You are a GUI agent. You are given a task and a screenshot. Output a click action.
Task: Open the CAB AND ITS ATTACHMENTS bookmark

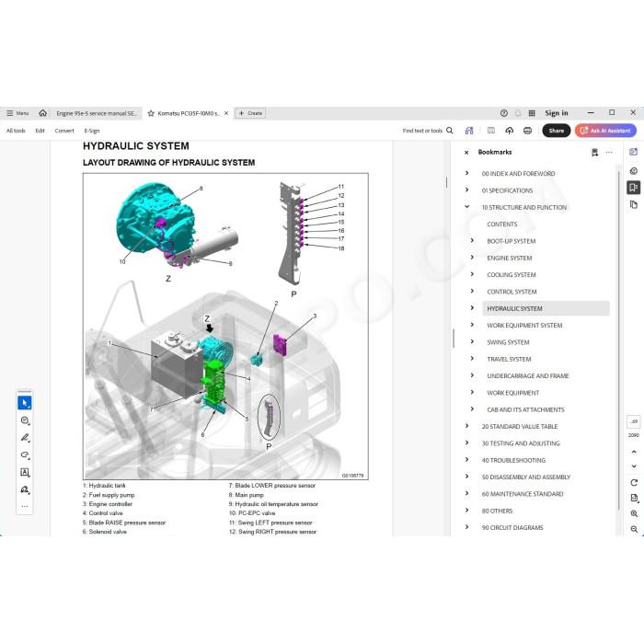pos(525,409)
